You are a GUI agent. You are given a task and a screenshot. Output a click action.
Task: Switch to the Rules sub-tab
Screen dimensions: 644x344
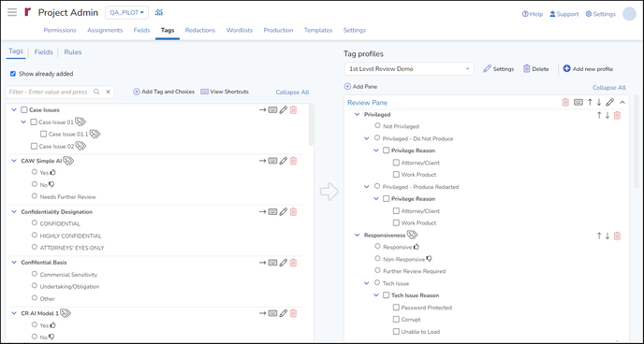click(x=73, y=52)
